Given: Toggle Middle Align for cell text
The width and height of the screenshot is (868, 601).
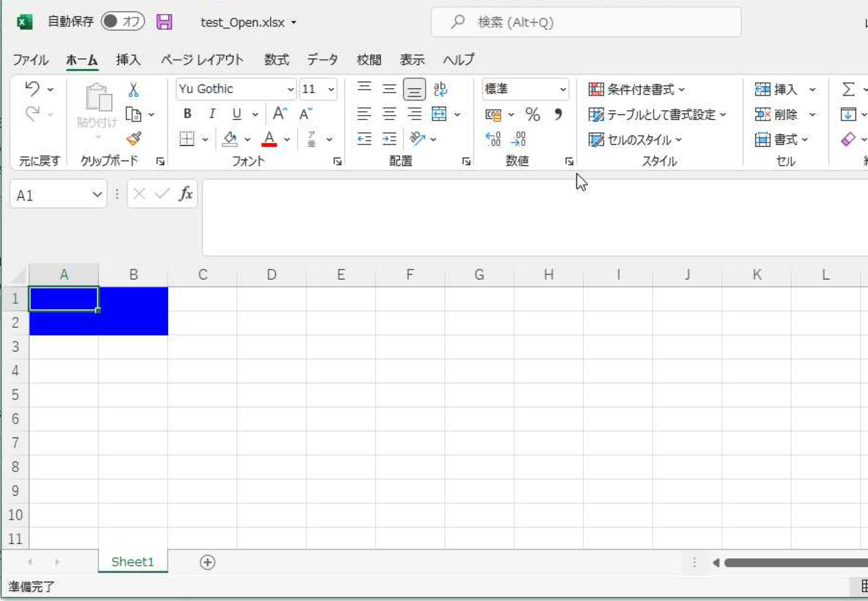Looking at the screenshot, I should pos(389,89).
